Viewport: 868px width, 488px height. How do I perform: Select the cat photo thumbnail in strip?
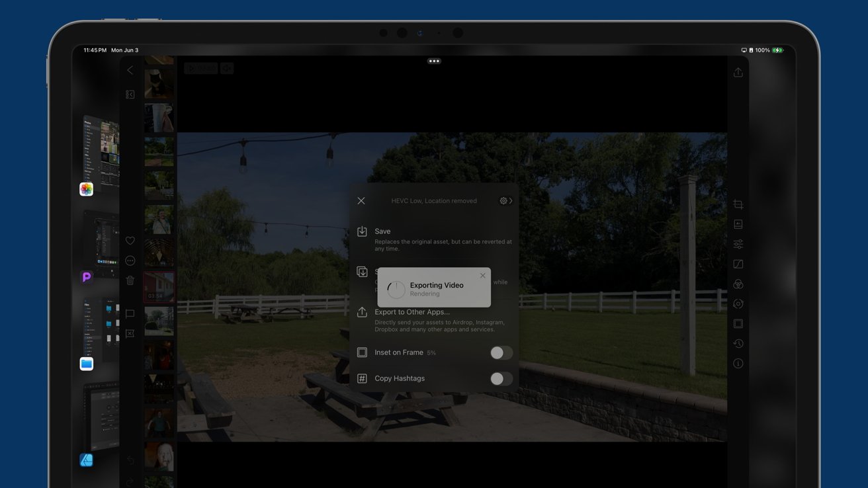(x=159, y=84)
